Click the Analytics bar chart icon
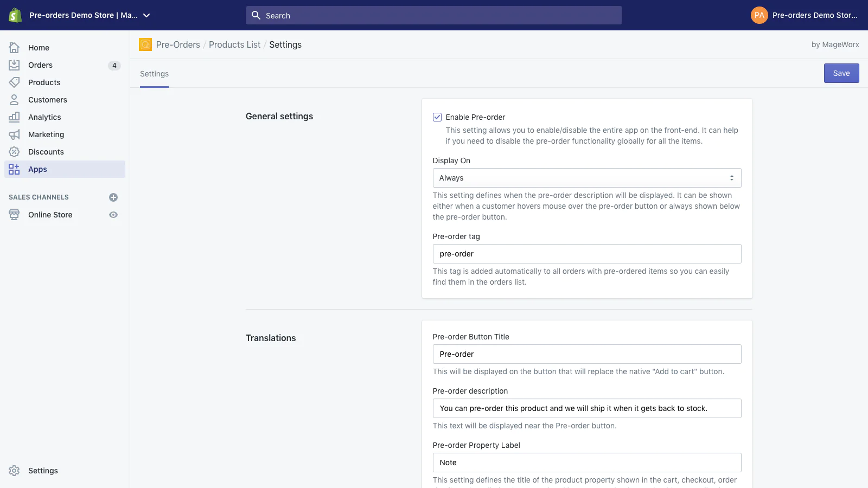868x488 pixels. 14,117
